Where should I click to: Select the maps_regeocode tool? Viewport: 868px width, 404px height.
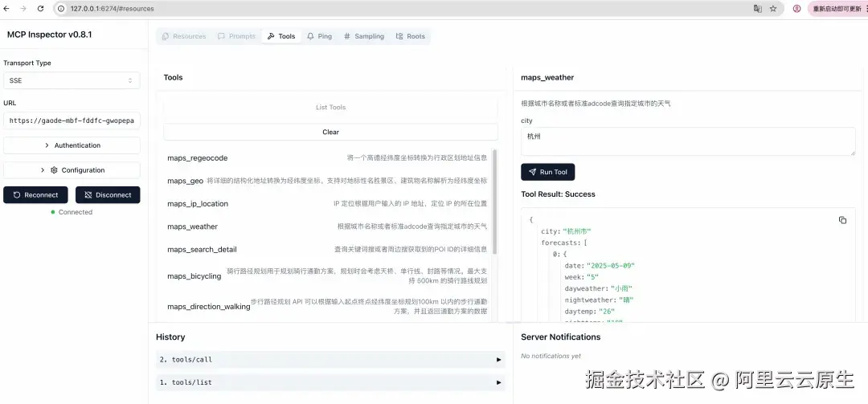(326, 158)
